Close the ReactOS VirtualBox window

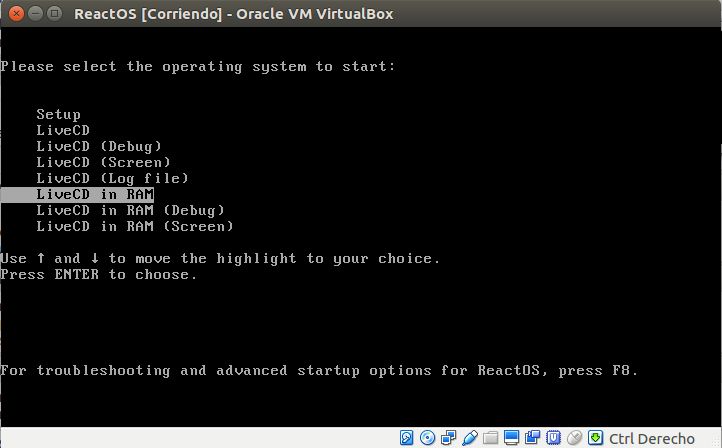click(x=14, y=13)
